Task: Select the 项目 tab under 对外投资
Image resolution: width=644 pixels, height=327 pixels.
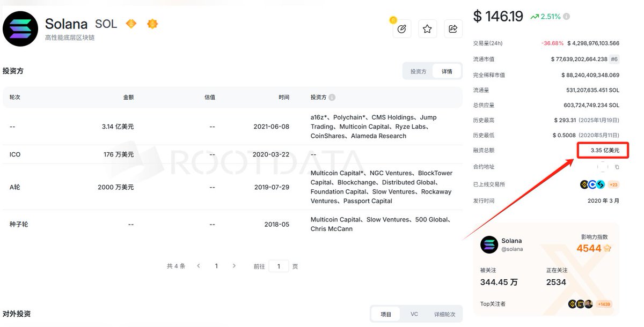Action: 386,314
